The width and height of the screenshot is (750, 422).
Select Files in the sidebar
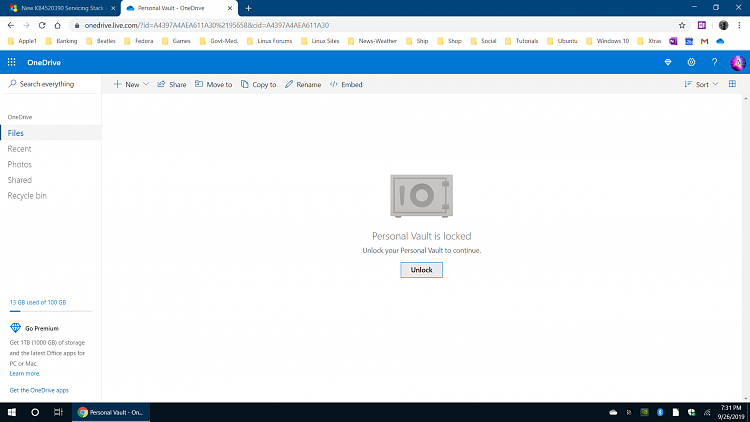50,133
